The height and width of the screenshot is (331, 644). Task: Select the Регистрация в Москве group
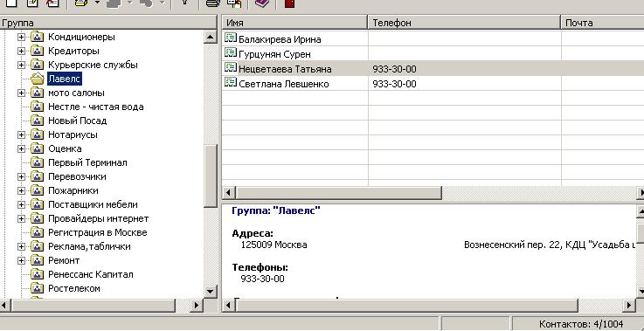click(x=97, y=232)
